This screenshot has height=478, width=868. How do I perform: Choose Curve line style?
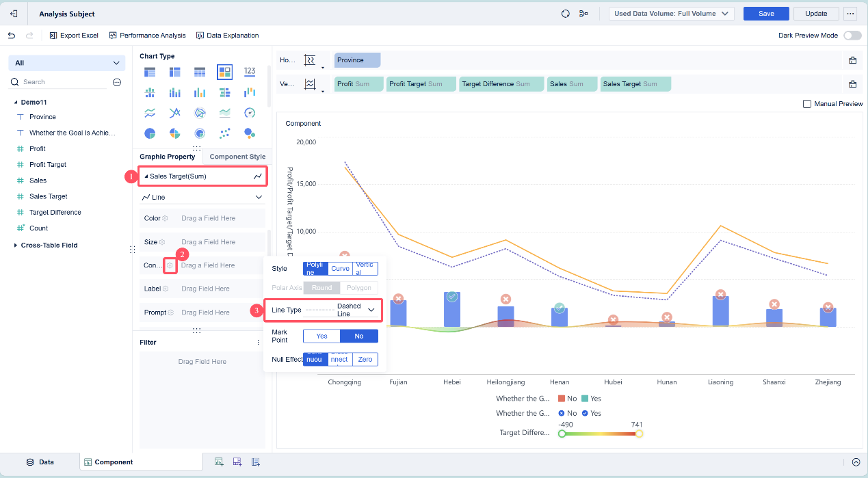(340, 269)
